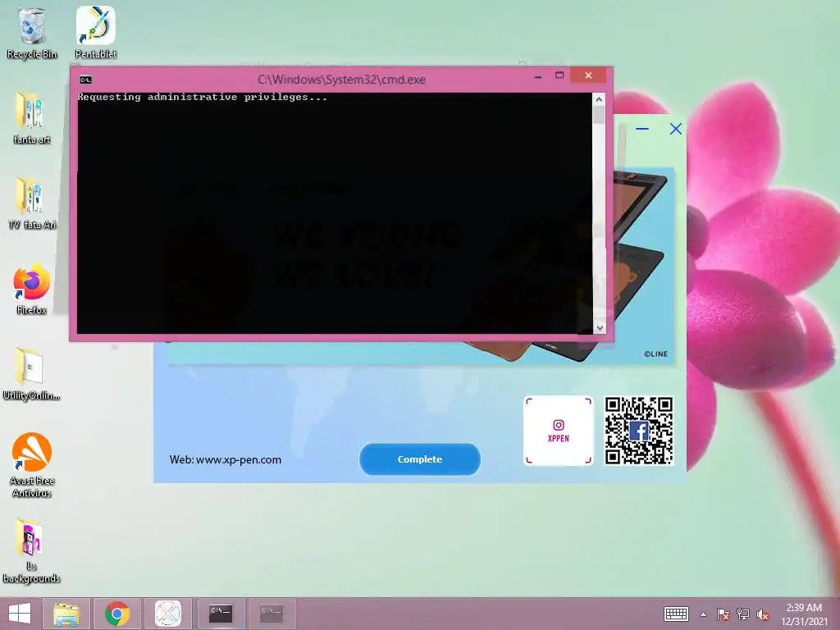Select the UtilityOnlin... folder icon
This screenshot has width=840, height=630.
(32, 374)
